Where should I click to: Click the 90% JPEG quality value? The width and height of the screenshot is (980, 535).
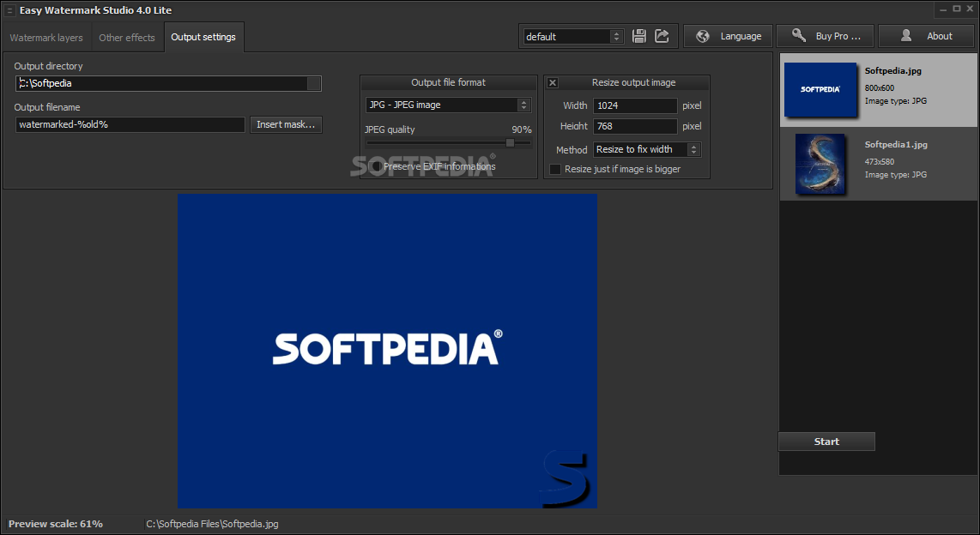(x=521, y=129)
